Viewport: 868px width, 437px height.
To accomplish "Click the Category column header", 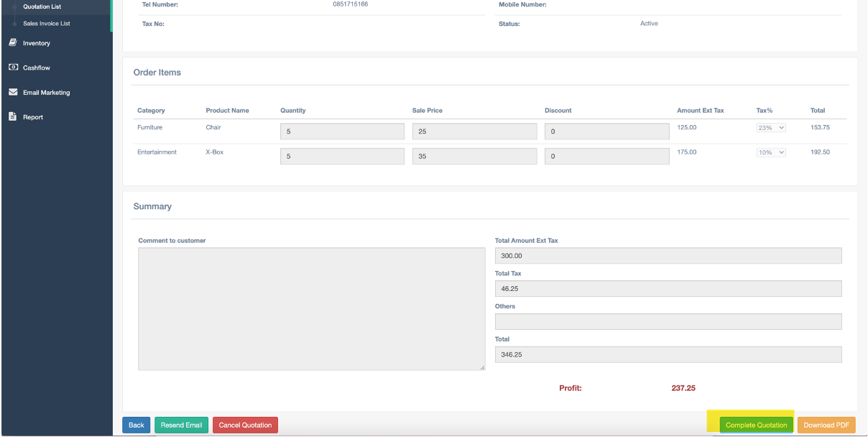I will (x=151, y=111).
